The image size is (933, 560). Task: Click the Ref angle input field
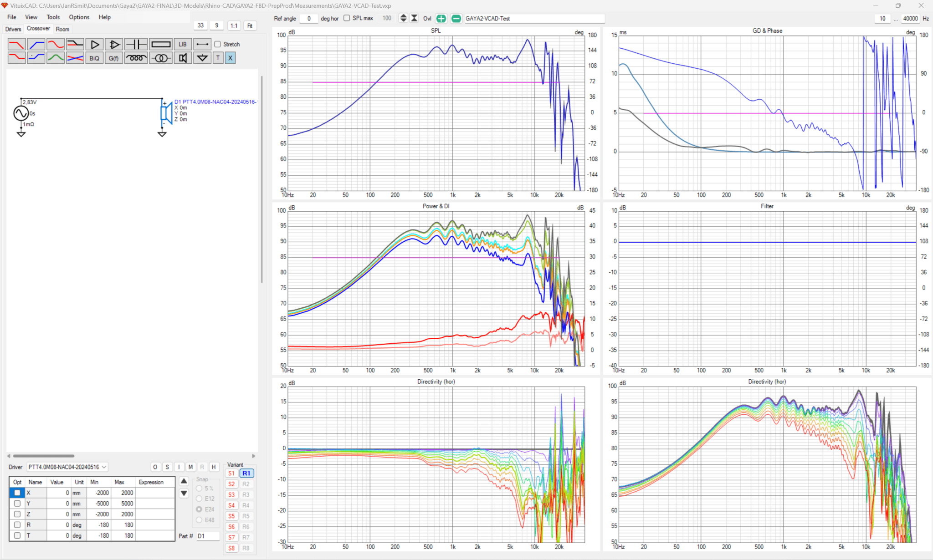(x=309, y=18)
